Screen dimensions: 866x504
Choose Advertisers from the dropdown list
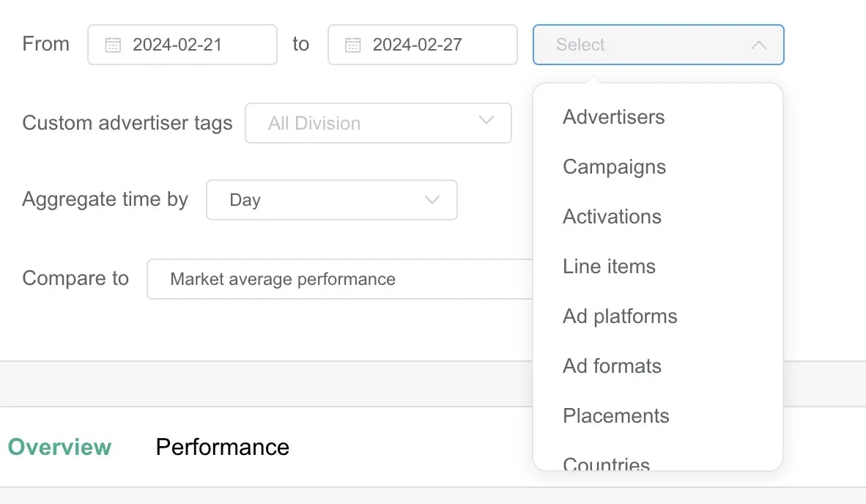(x=614, y=117)
